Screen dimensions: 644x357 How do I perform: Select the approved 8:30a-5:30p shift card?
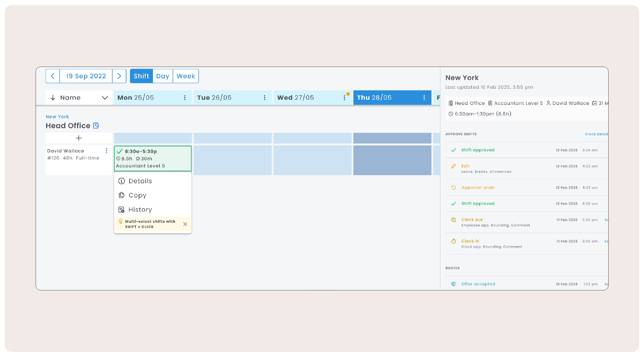[152, 158]
